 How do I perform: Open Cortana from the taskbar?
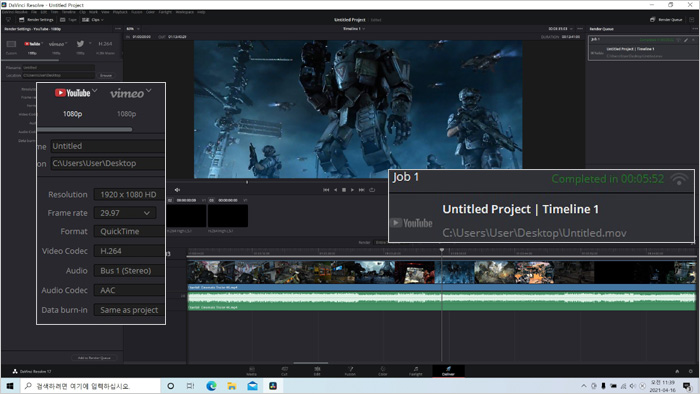pyautogui.click(x=171, y=386)
